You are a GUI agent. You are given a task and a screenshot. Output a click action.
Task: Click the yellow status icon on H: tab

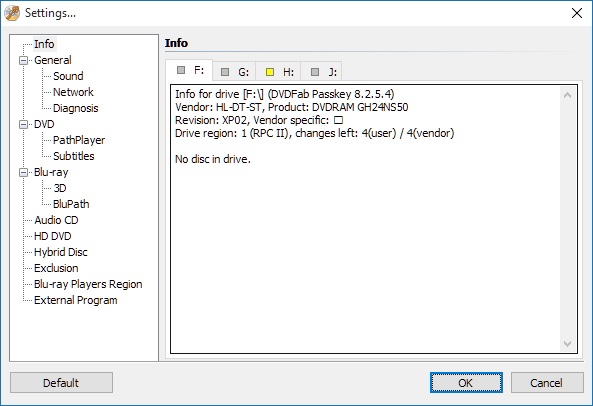click(x=270, y=72)
